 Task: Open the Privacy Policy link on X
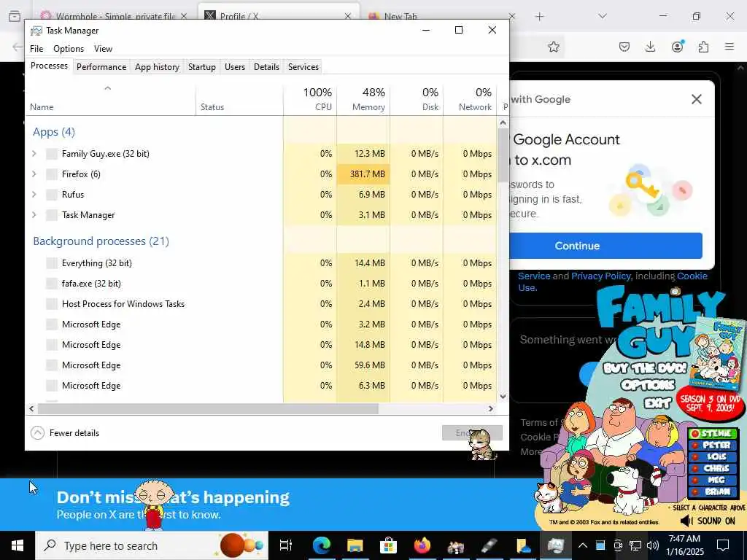[x=601, y=276]
